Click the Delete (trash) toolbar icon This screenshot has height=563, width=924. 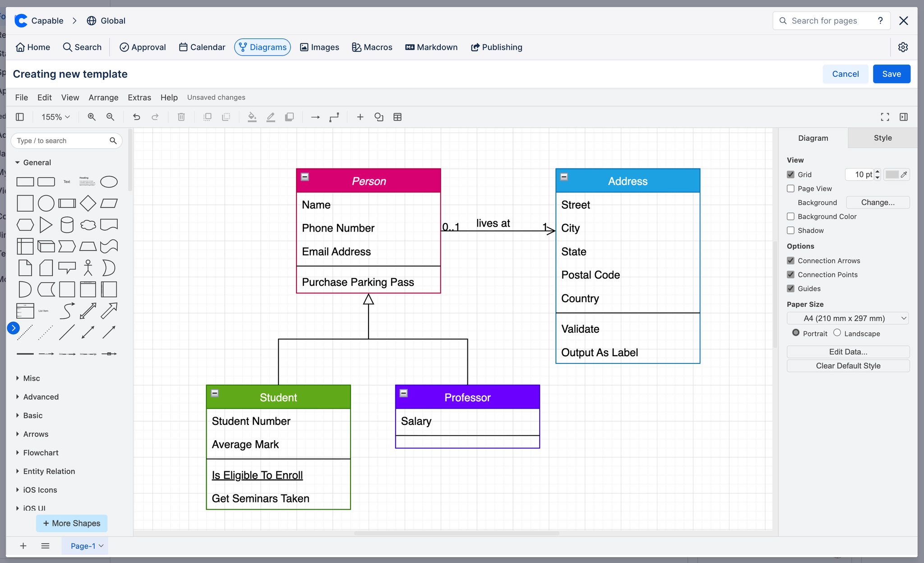[x=181, y=116]
